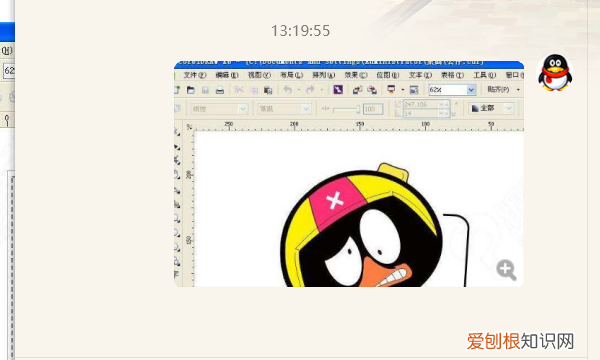This screenshot has width=600, height=360.
Task: Click the Paste clipboard icon
Action: 268,90
